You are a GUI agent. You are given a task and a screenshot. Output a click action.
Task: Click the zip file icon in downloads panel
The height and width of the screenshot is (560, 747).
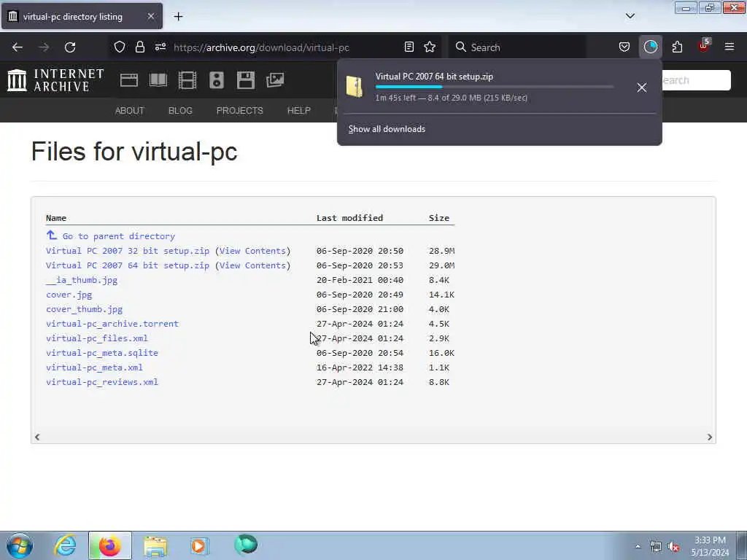(x=355, y=87)
